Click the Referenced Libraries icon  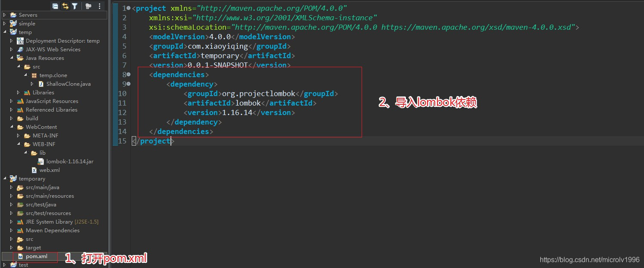(x=20, y=110)
